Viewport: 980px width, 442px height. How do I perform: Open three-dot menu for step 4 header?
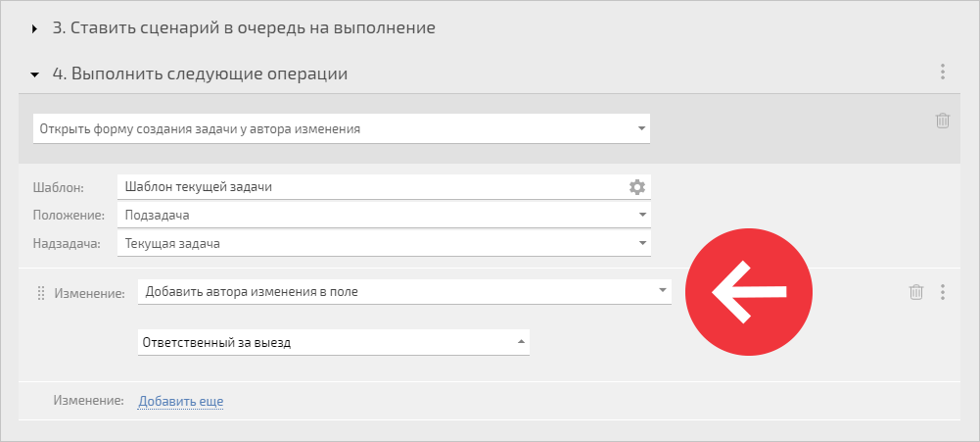point(943,72)
